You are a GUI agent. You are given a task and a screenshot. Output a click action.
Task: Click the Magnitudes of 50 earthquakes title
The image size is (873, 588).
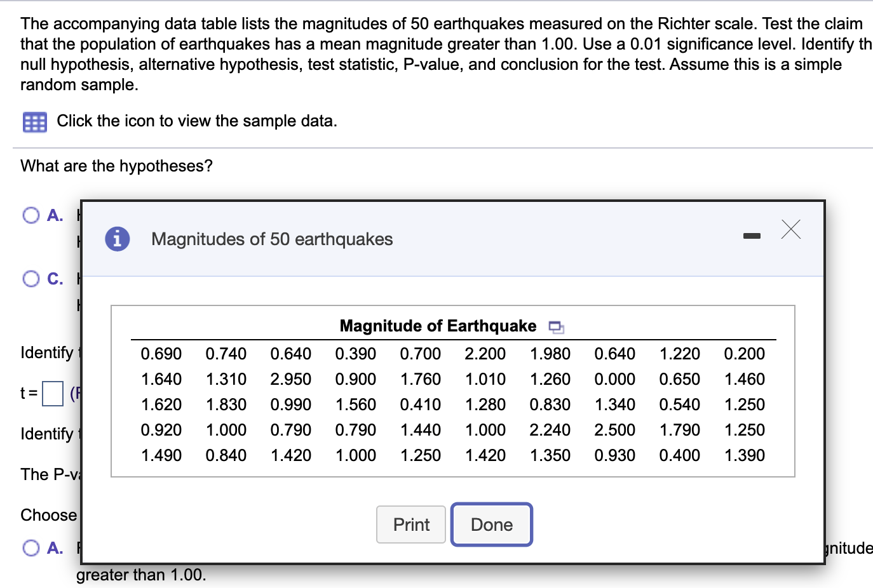(272, 239)
